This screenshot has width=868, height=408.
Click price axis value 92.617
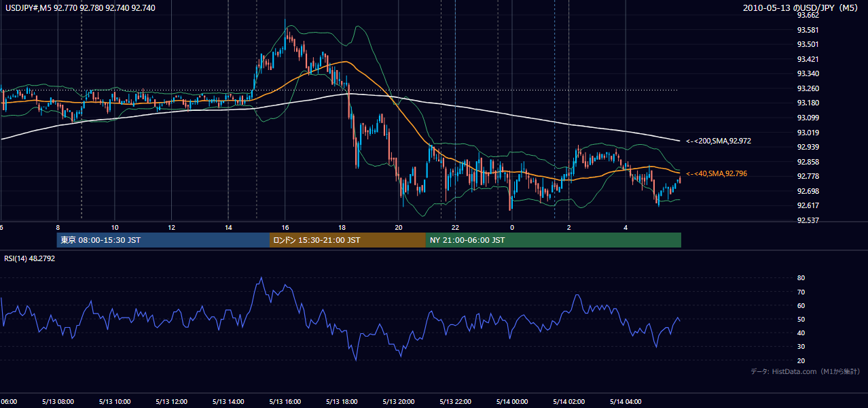[x=808, y=205]
